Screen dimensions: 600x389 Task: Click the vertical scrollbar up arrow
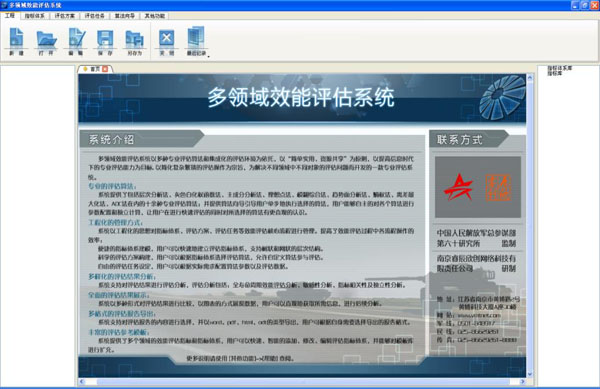(x=530, y=77)
